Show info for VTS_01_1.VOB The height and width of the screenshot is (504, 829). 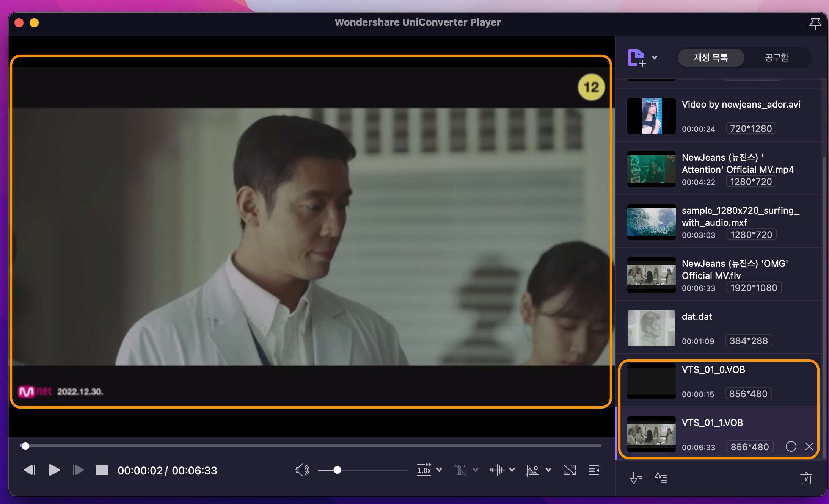coord(791,446)
